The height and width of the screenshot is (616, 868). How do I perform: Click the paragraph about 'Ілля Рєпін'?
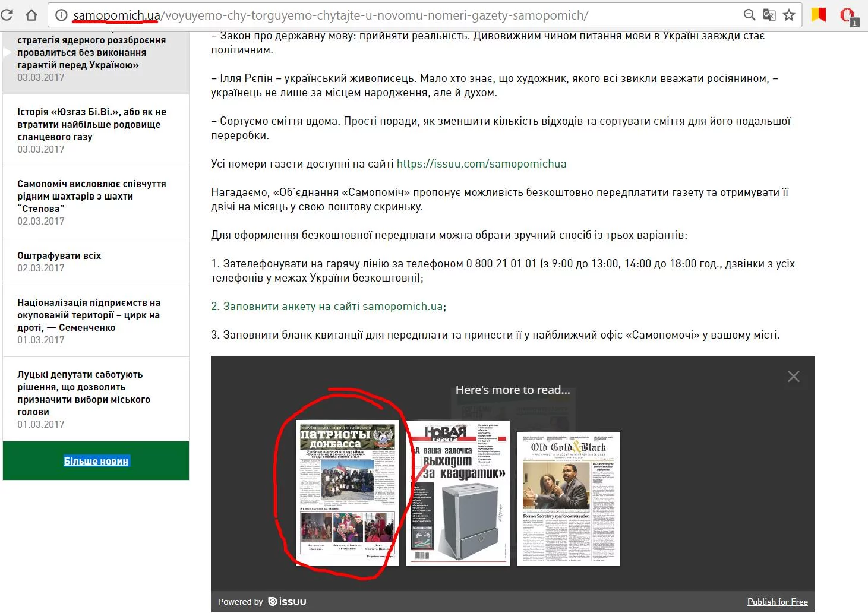(x=494, y=86)
